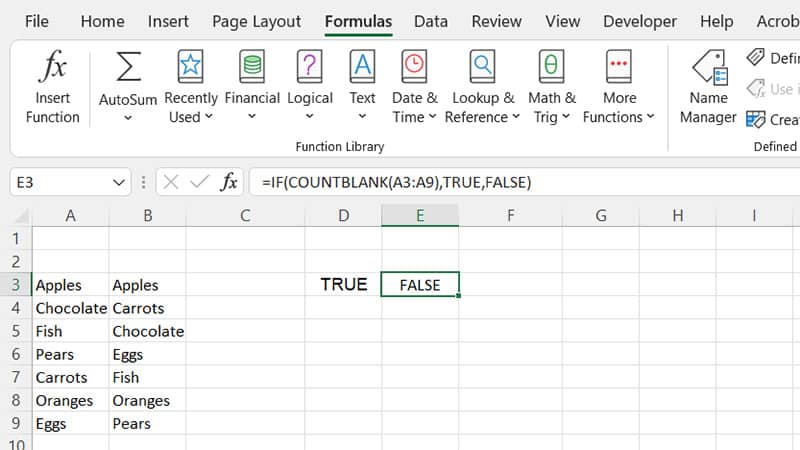Open the Text functions library
Viewport: 800px width, 450px height.
tap(362, 87)
